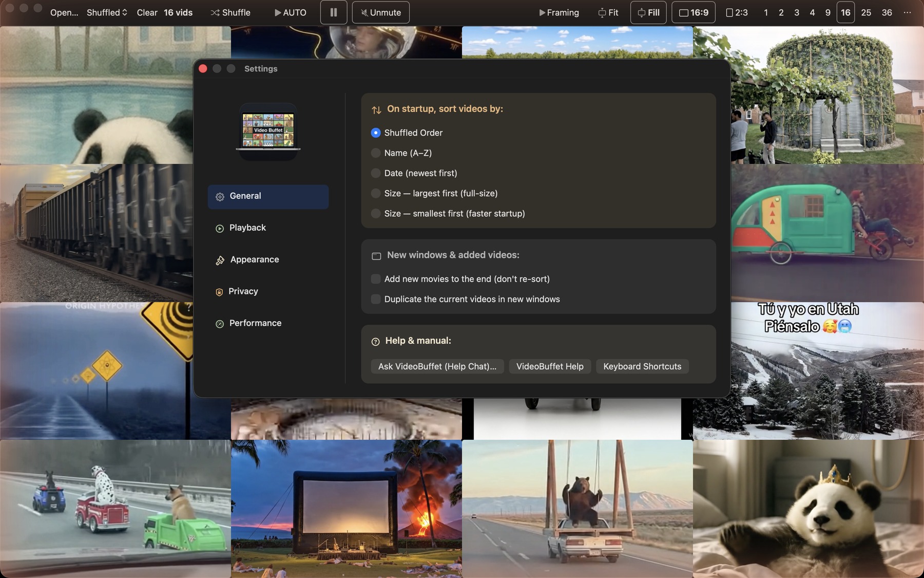This screenshot has height=578, width=924.
Task: Click the Video Buffet app icon in Settings
Action: coord(268,132)
